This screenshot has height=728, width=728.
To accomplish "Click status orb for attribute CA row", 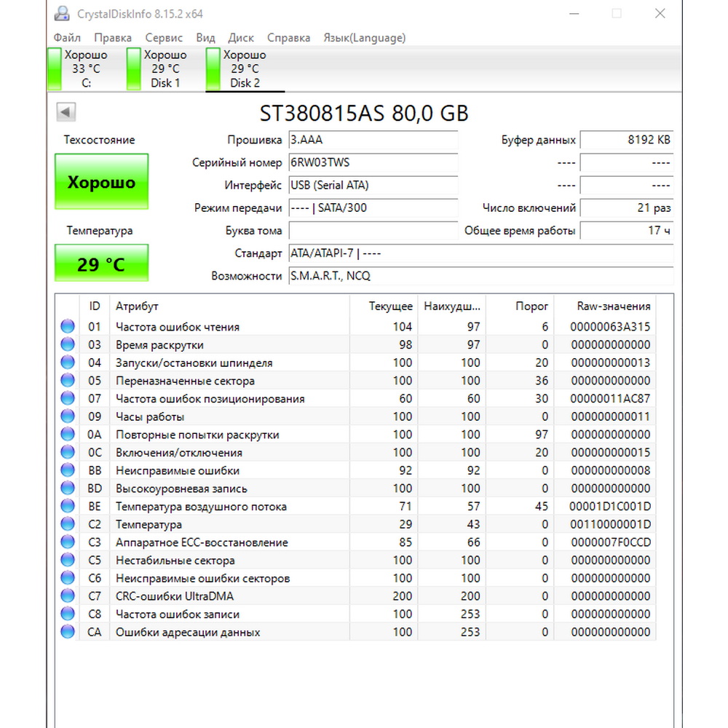I will tap(68, 632).
